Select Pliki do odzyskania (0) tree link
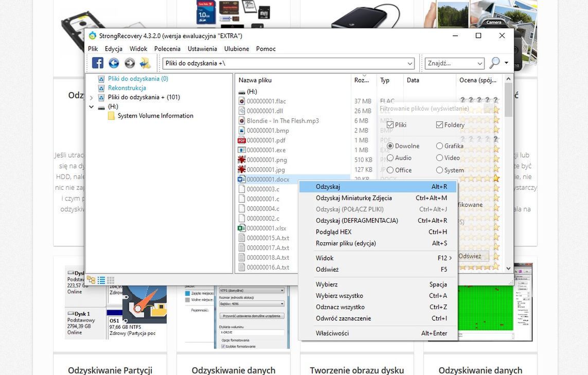Image resolution: width=588 pixels, height=375 pixels. [138, 79]
